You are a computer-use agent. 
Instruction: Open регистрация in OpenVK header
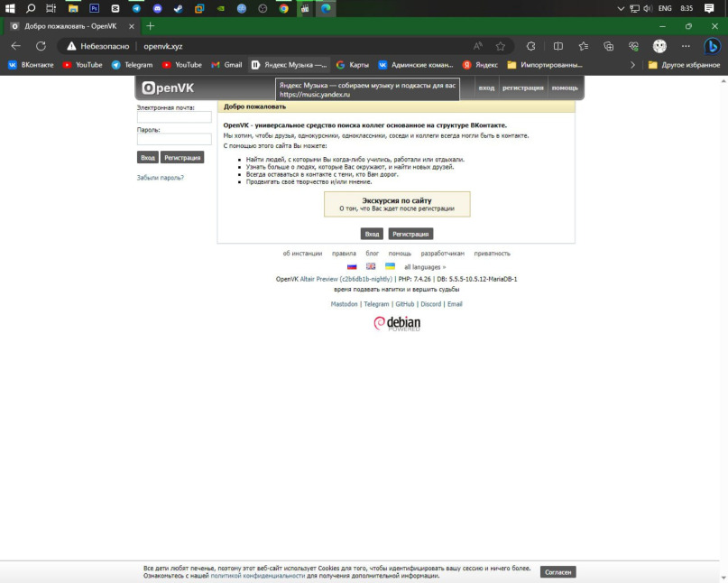tap(523, 88)
